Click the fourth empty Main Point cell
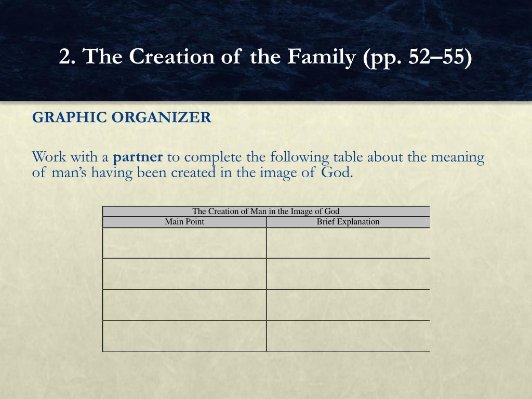This screenshot has height=399, width=532. (184, 336)
